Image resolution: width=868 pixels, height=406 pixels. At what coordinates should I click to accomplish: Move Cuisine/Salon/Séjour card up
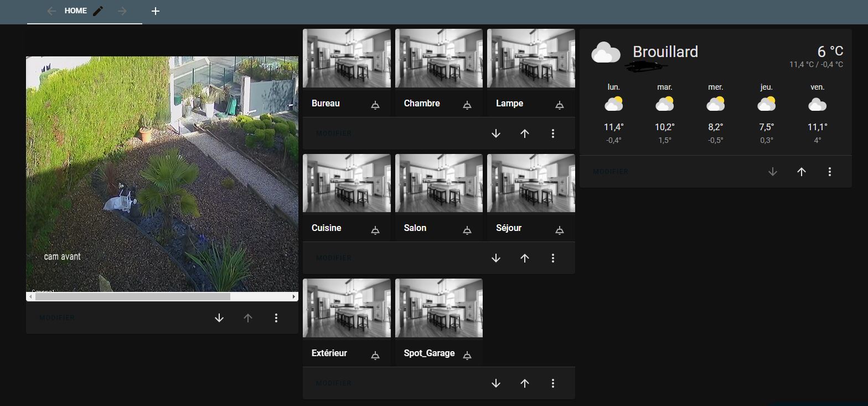click(x=525, y=258)
